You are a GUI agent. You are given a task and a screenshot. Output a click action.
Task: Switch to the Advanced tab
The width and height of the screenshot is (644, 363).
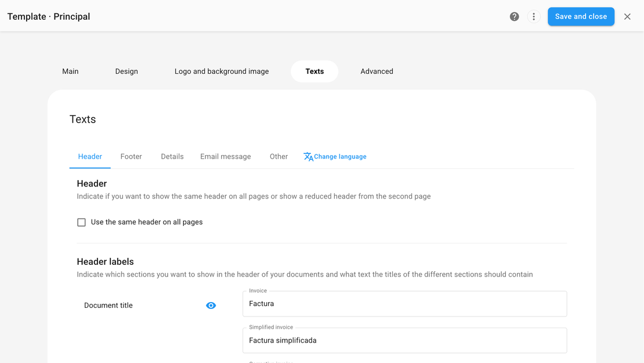377,71
